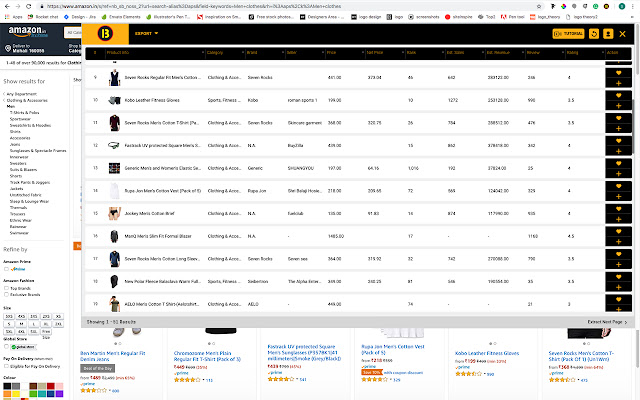This screenshot has width=640, height=400.
Task: Add Seven Rocks Cotton Long Sleeve row with plus
Action: point(618,264)
